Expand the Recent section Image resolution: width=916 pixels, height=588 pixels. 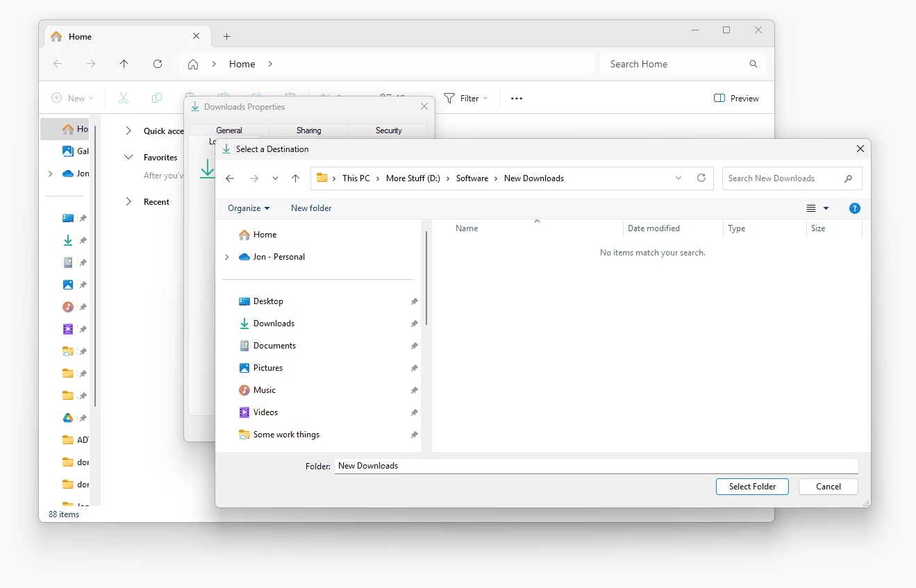tap(128, 202)
